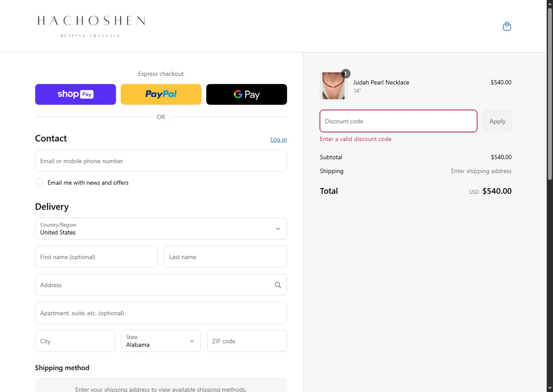The image size is (553, 392).
Task: Click the ZIP code field
Action: [247, 341]
